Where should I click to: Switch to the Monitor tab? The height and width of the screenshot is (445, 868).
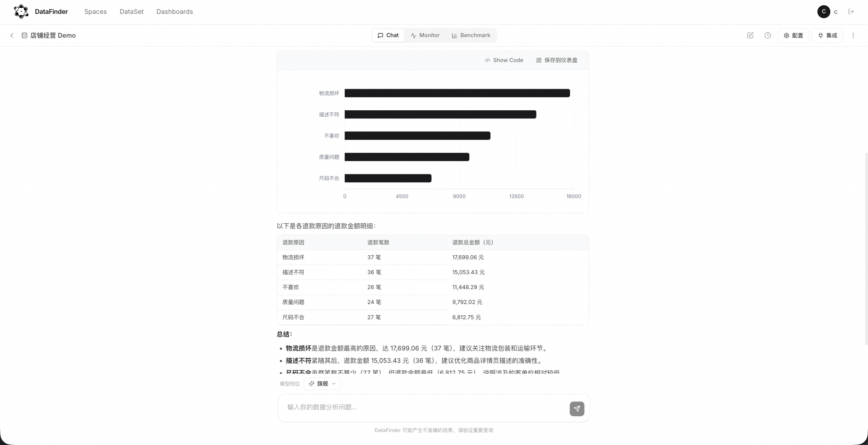point(425,36)
